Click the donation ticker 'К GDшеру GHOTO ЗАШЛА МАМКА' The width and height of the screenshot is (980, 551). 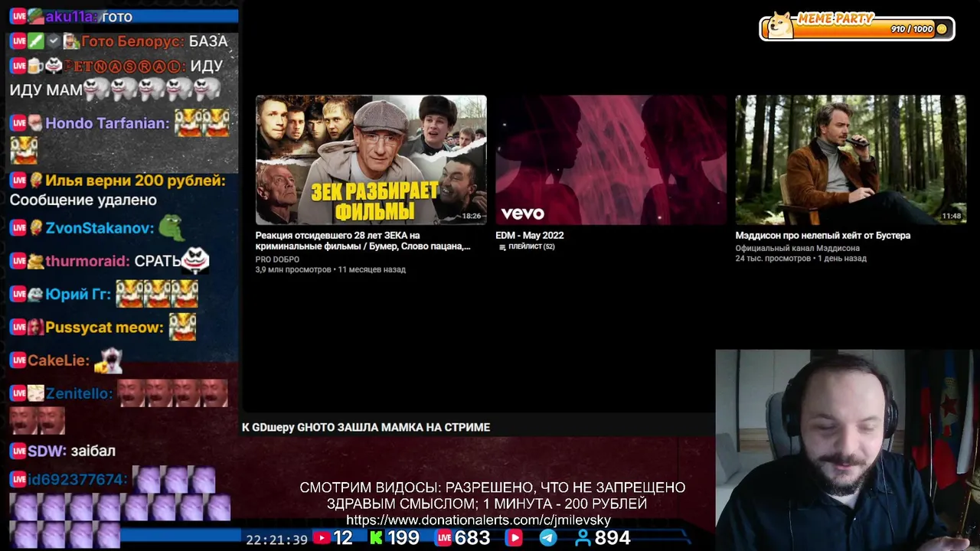coord(366,427)
